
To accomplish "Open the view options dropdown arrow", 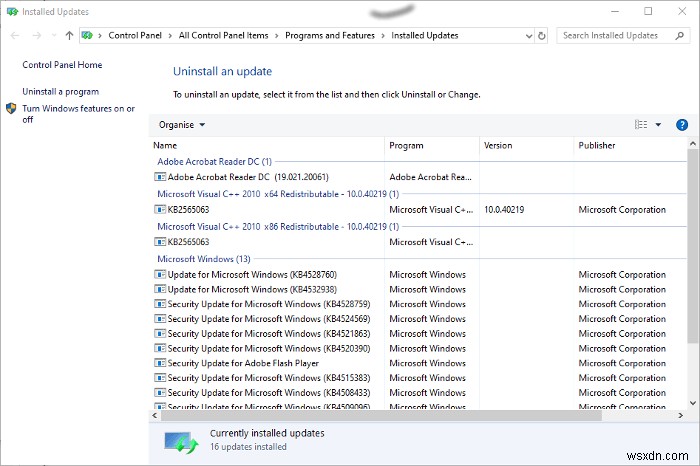I will (658, 125).
